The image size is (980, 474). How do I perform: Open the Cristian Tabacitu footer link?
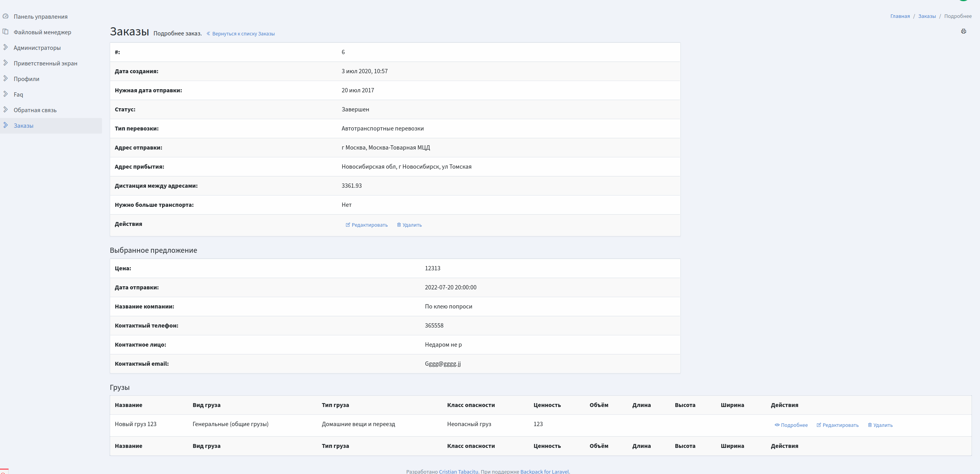click(458, 471)
